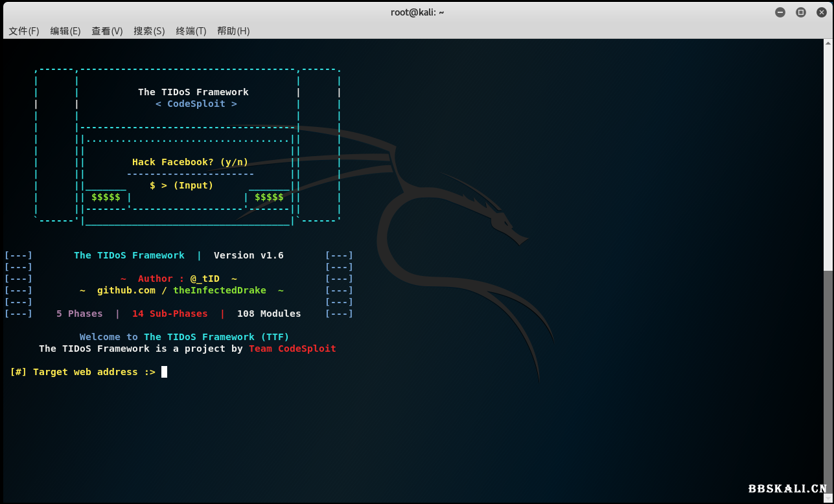Maximize the terminal window
834x504 pixels.
[800, 12]
